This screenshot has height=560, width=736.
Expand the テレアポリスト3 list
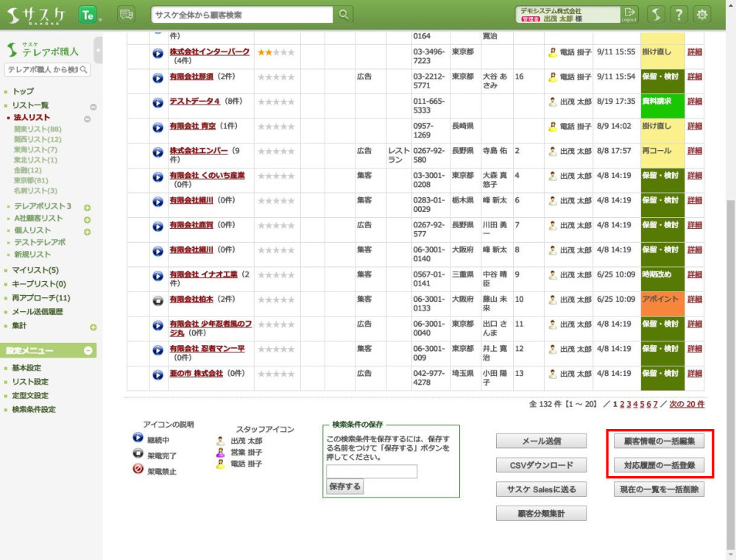tap(87, 208)
